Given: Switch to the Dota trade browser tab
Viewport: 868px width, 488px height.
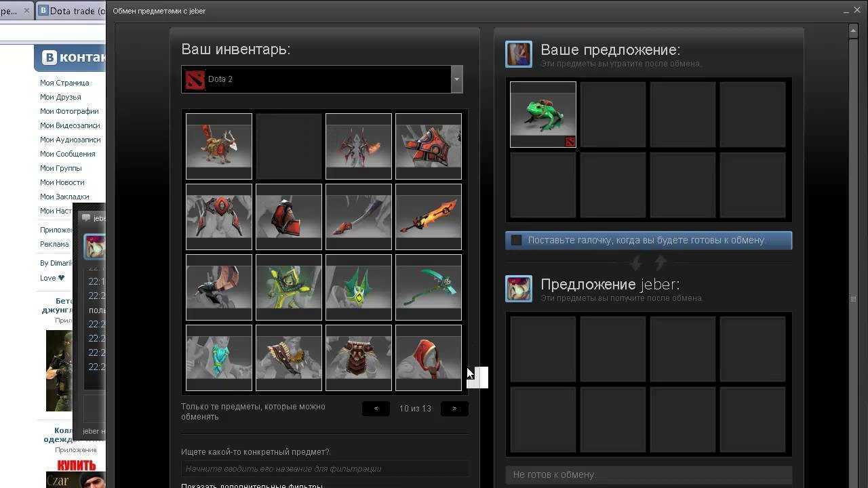Looking at the screenshot, I should [x=71, y=11].
